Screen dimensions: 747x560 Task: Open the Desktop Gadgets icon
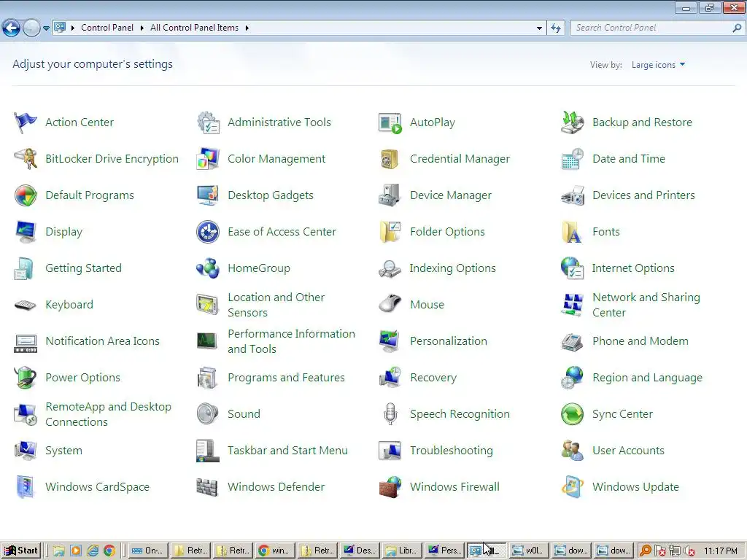pos(208,195)
